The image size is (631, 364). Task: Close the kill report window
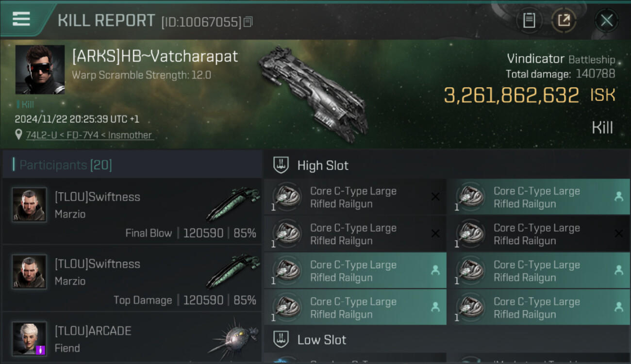[606, 20]
